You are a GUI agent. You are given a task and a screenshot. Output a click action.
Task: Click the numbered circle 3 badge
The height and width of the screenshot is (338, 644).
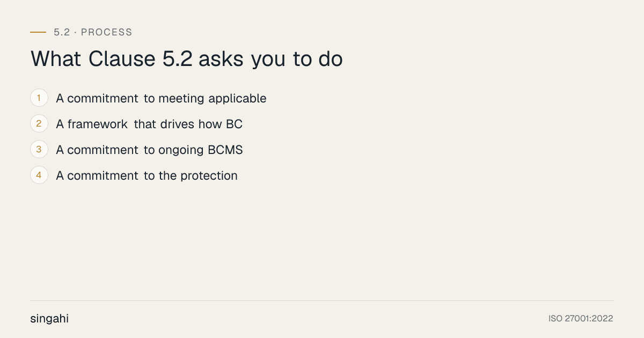click(x=39, y=150)
